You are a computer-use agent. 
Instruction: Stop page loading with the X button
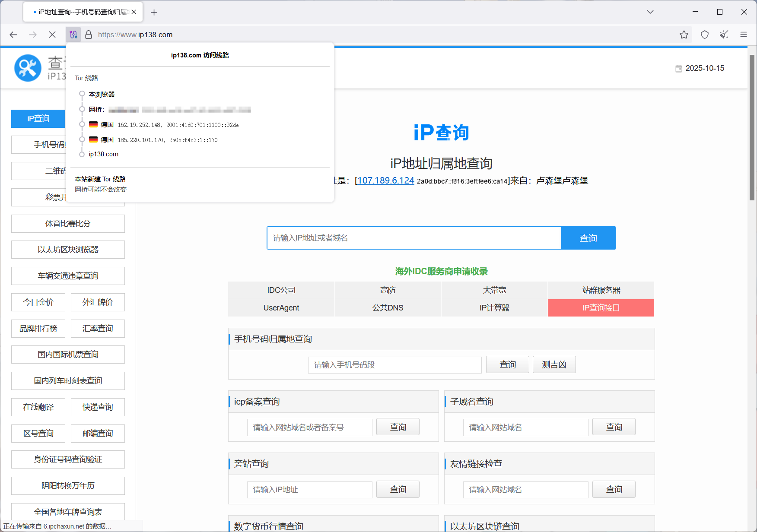[52, 35]
